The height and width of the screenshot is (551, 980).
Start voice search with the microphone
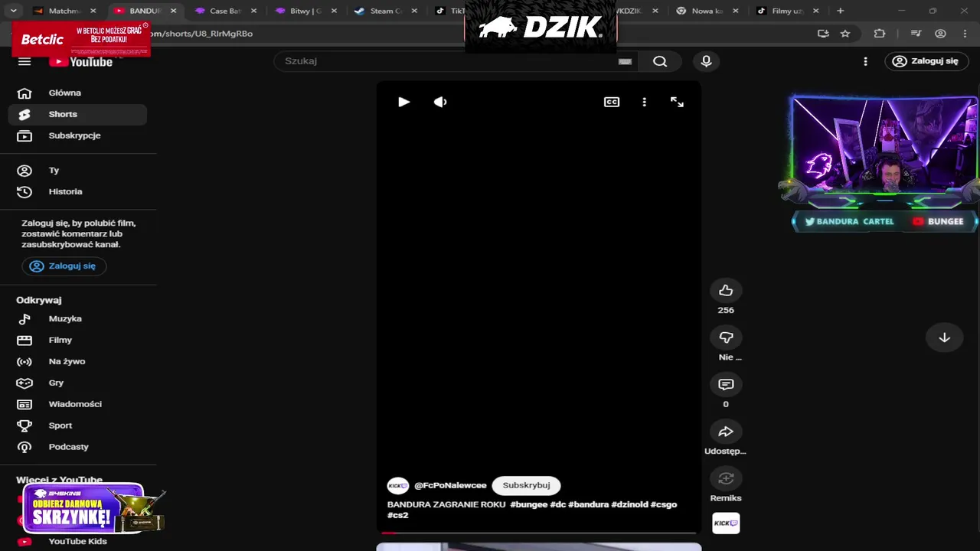pyautogui.click(x=706, y=61)
